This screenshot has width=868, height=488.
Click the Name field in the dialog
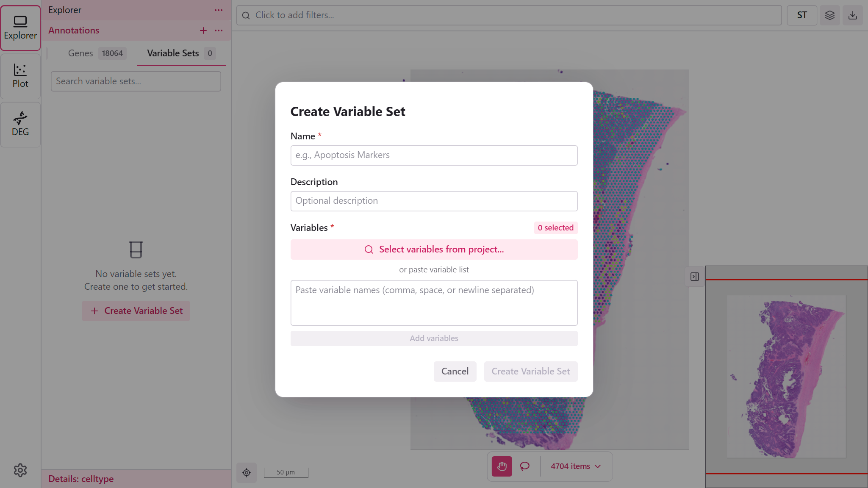(x=433, y=155)
